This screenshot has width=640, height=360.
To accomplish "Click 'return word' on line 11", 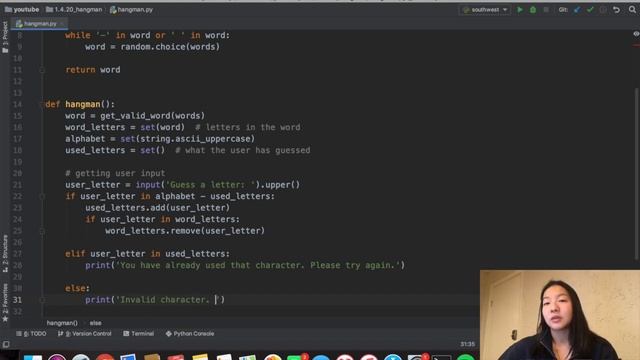I will [93, 70].
